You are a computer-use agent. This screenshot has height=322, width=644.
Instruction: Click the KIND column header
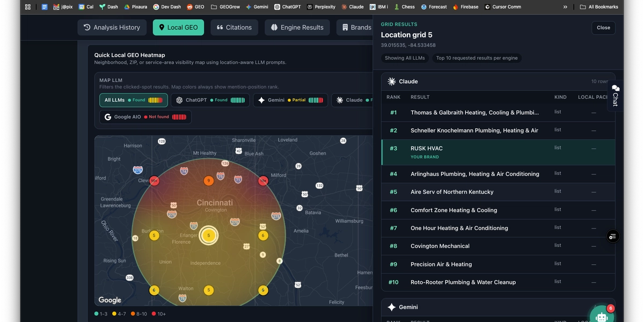point(560,97)
